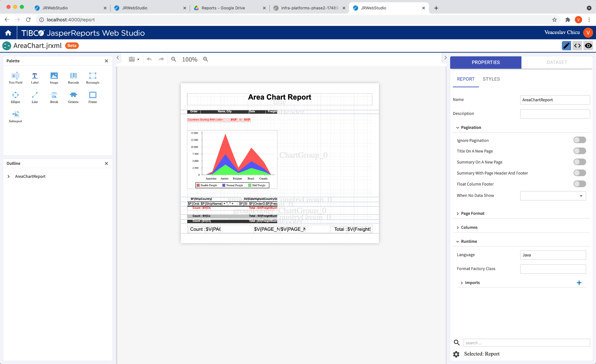Select the Ellipse palette tool

coord(16,97)
